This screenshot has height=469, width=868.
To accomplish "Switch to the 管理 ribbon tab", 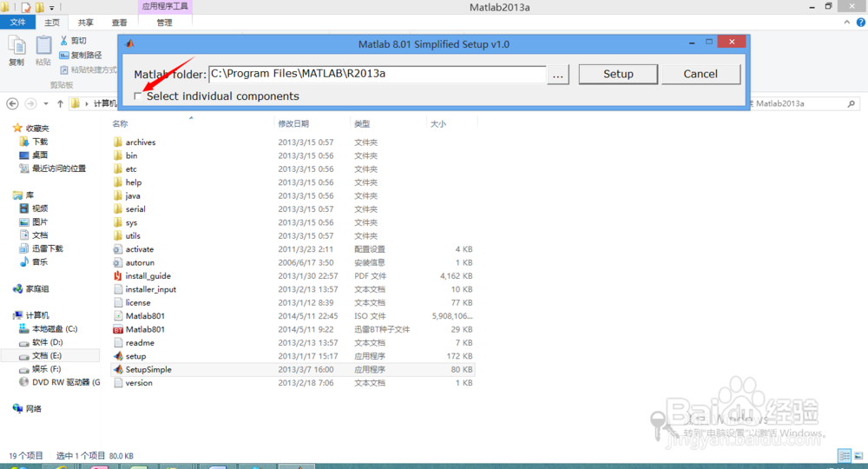I will (164, 23).
